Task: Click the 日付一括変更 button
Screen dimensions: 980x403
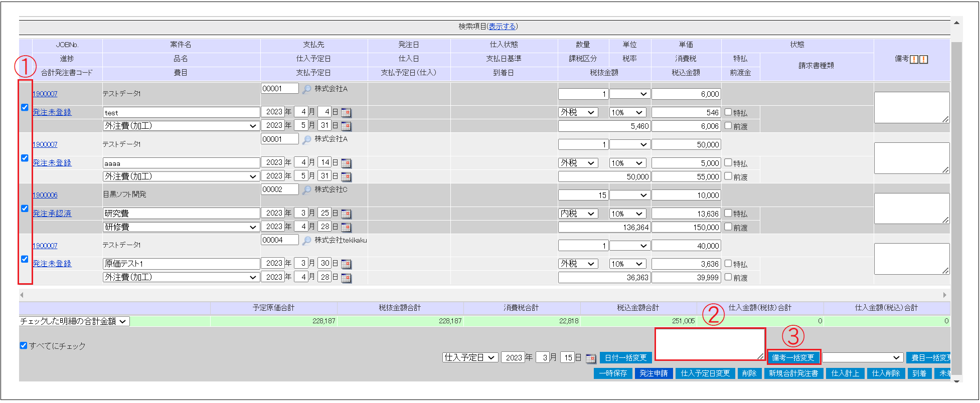Action: coord(625,358)
